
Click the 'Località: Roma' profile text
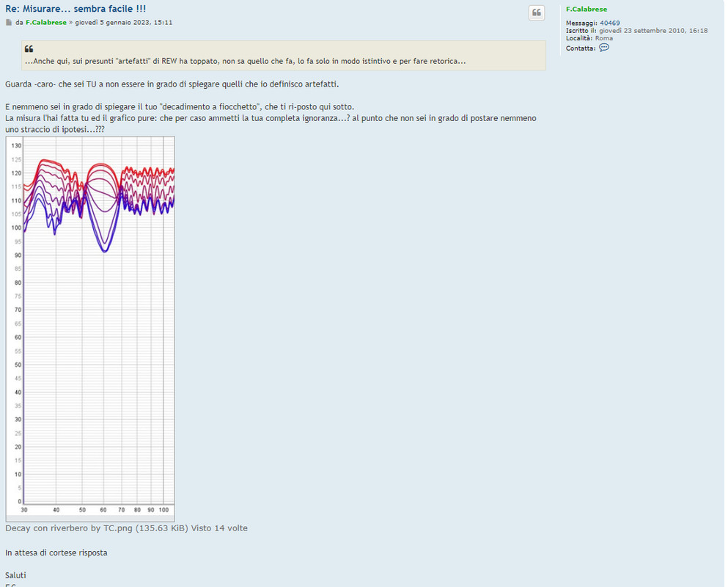pos(589,38)
